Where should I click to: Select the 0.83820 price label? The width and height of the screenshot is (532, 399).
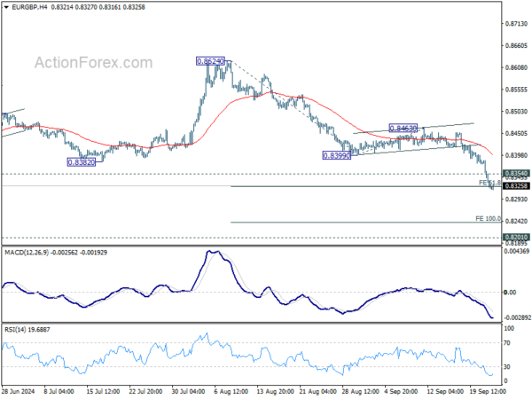pos(82,162)
